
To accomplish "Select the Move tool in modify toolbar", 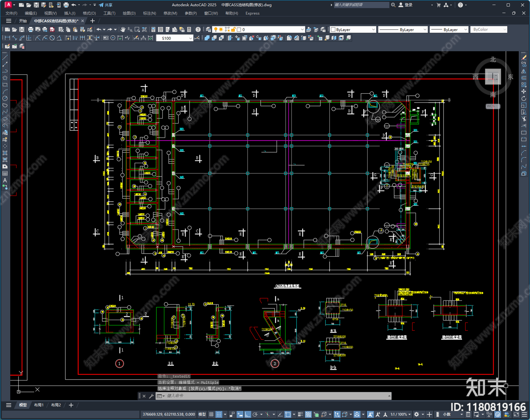I will 524,91.
